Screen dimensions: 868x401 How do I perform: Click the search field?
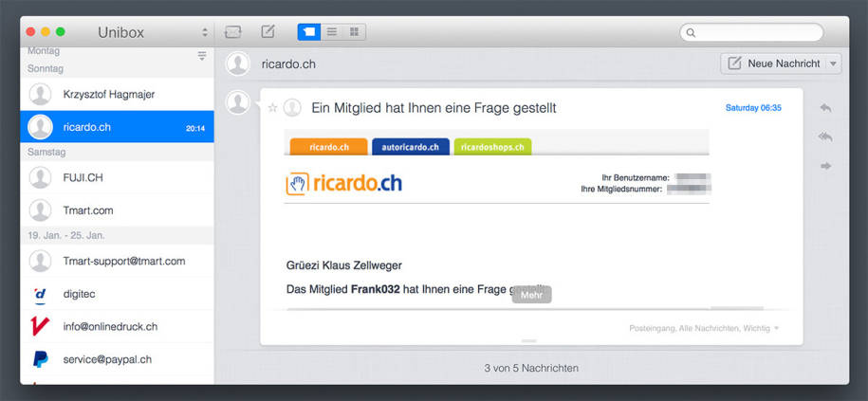751,32
